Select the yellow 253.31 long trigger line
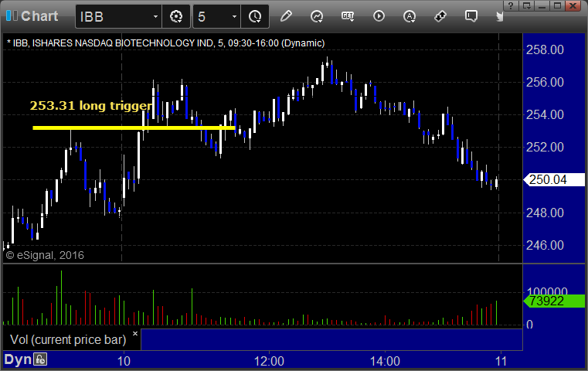 pos(134,128)
